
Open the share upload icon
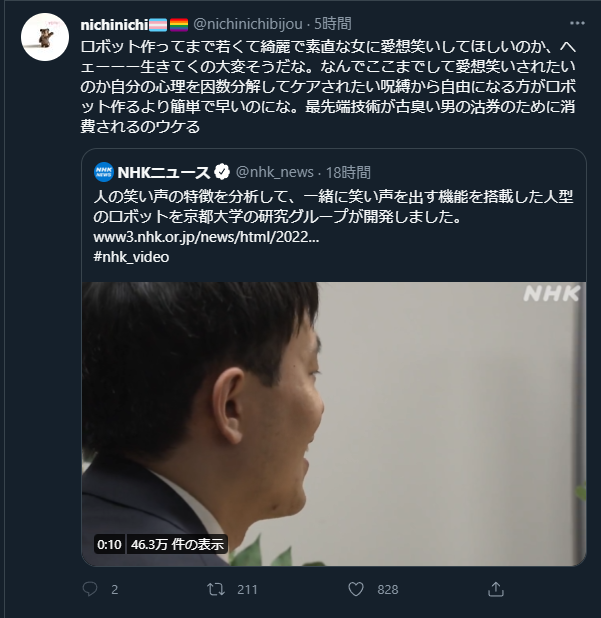pyautogui.click(x=496, y=589)
